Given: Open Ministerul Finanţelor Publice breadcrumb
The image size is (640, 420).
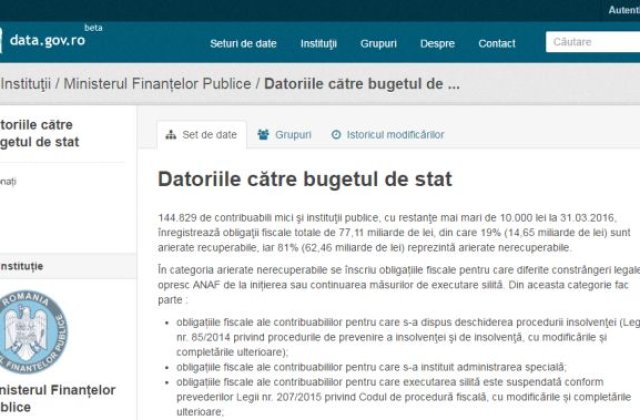Looking at the screenshot, I should (157, 84).
